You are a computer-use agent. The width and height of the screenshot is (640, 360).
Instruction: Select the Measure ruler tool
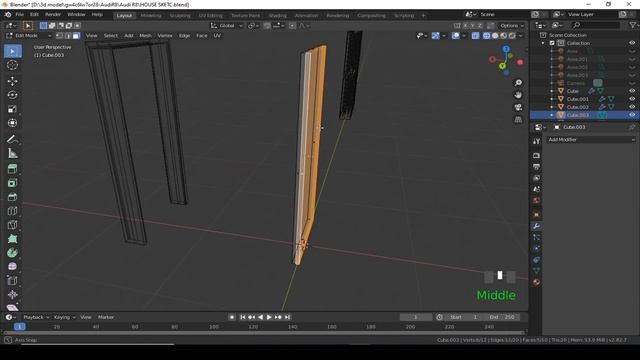(x=12, y=153)
